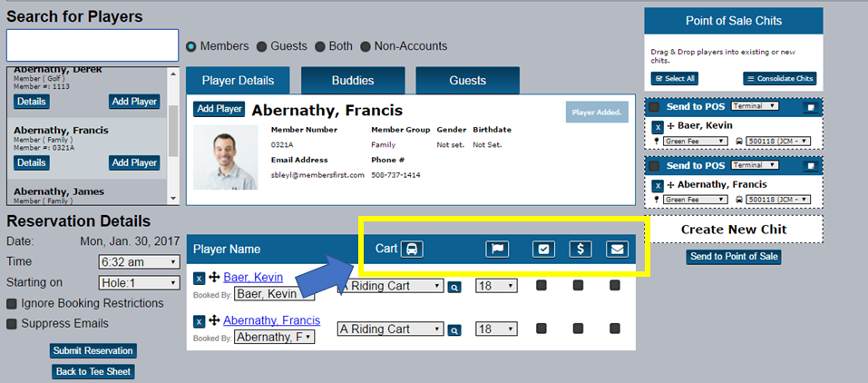Enable Suppress Emails checkbox
The image size is (868, 383).
pyautogui.click(x=11, y=324)
